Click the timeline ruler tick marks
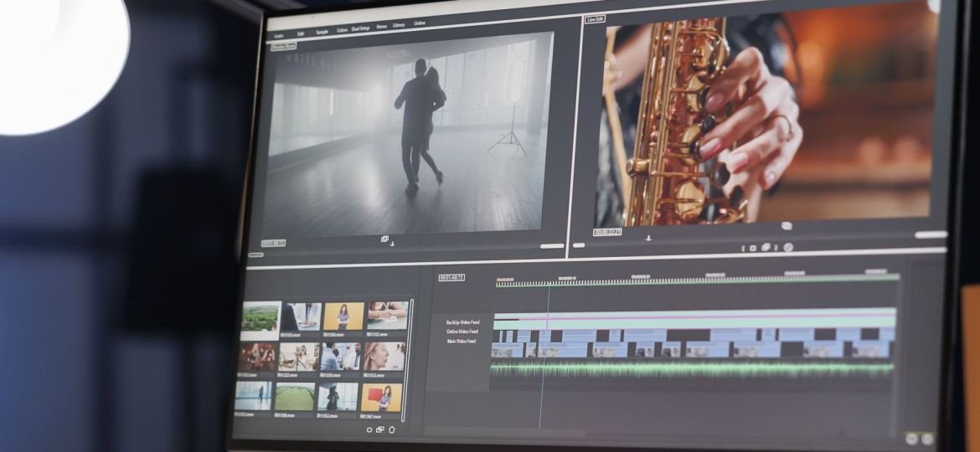This screenshot has width=980, height=452. (x=698, y=280)
